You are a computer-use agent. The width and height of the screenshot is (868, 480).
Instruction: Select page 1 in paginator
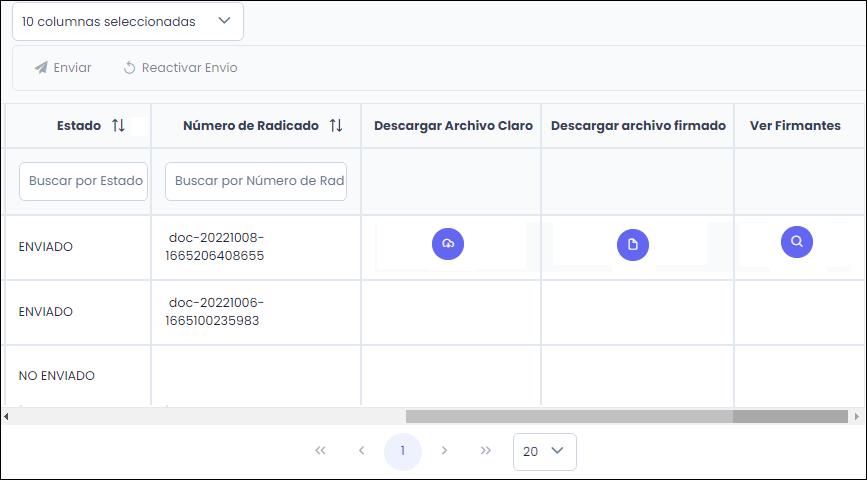403,451
